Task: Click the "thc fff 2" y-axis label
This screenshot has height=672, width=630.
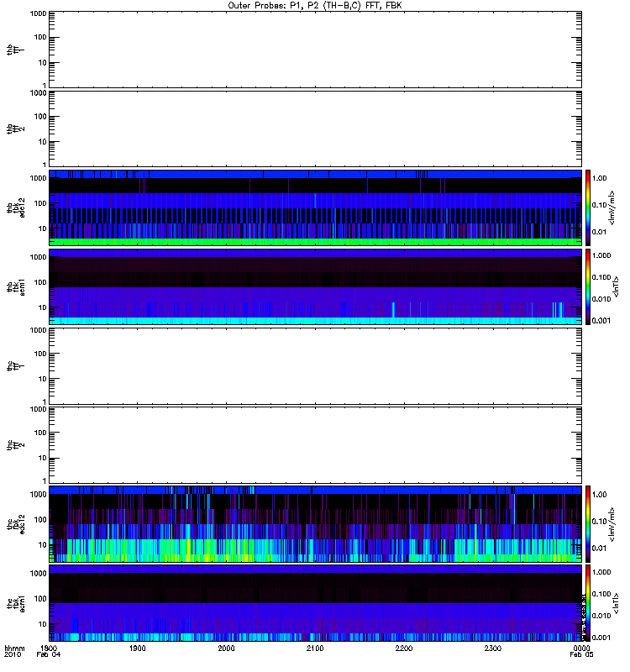Action: [16, 445]
